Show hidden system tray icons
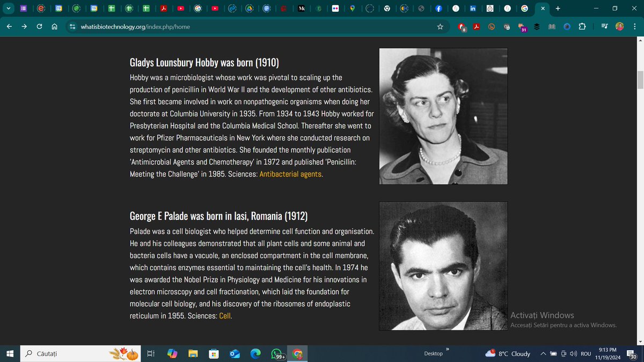 click(x=543, y=353)
